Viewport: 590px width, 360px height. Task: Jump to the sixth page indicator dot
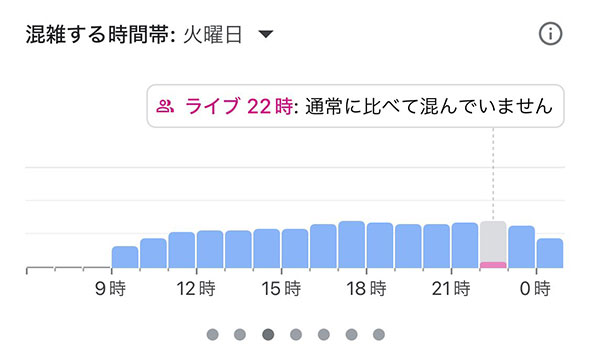pyautogui.click(x=351, y=334)
